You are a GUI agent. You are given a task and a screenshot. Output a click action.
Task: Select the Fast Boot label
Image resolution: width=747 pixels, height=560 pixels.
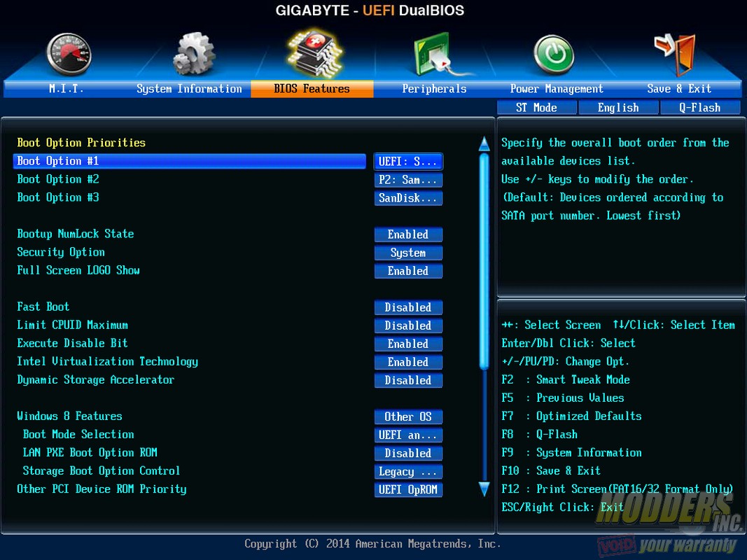(x=43, y=307)
